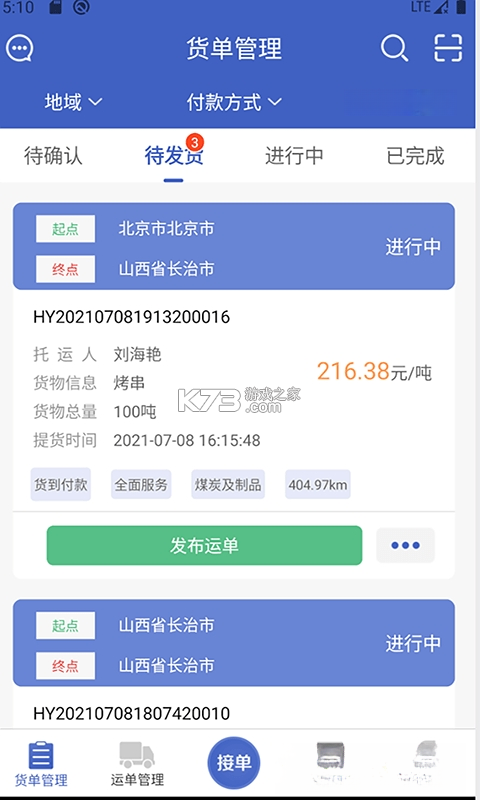Open the chat message bubble icon
This screenshot has width=480, height=800.
(x=20, y=48)
